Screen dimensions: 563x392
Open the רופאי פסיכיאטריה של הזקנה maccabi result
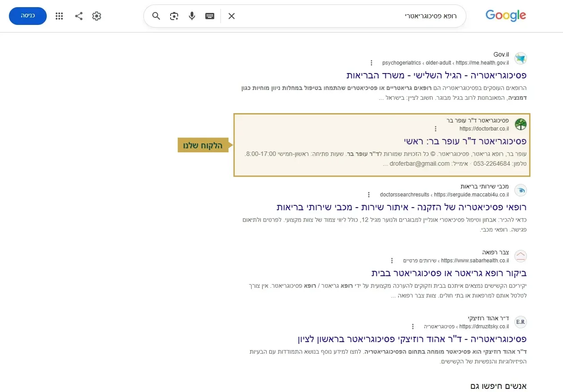pos(402,207)
